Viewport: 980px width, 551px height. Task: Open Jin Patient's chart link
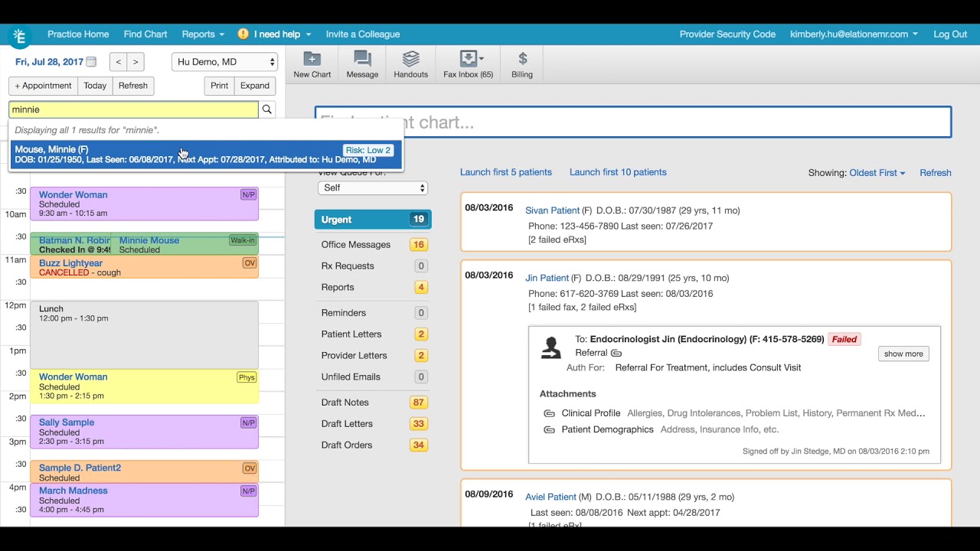tap(547, 279)
